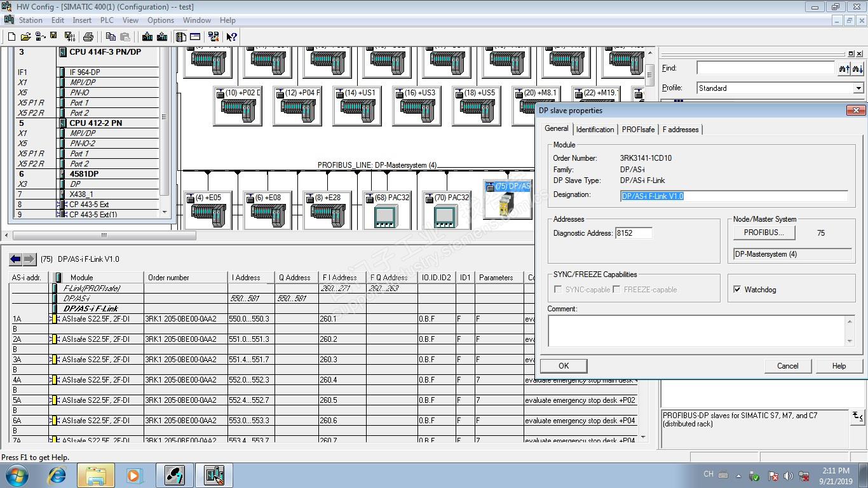This screenshot has height=488, width=868.
Task: Select the (4) +E05 slave station
Action: click(207, 210)
